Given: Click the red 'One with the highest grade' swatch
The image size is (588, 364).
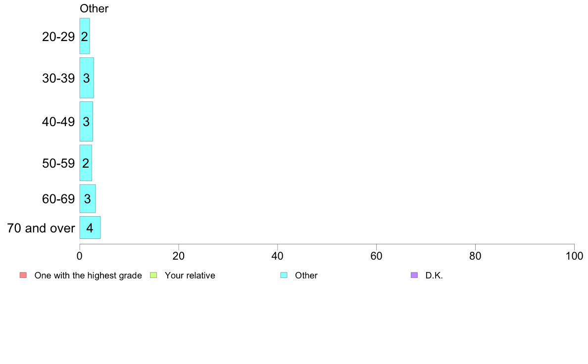Looking at the screenshot, I should (23, 275).
